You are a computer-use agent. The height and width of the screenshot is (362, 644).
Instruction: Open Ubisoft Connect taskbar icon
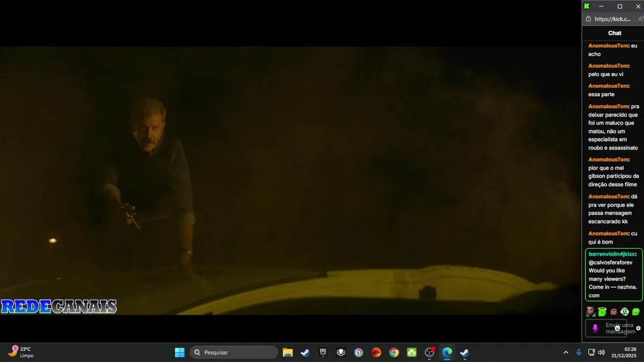click(x=358, y=352)
